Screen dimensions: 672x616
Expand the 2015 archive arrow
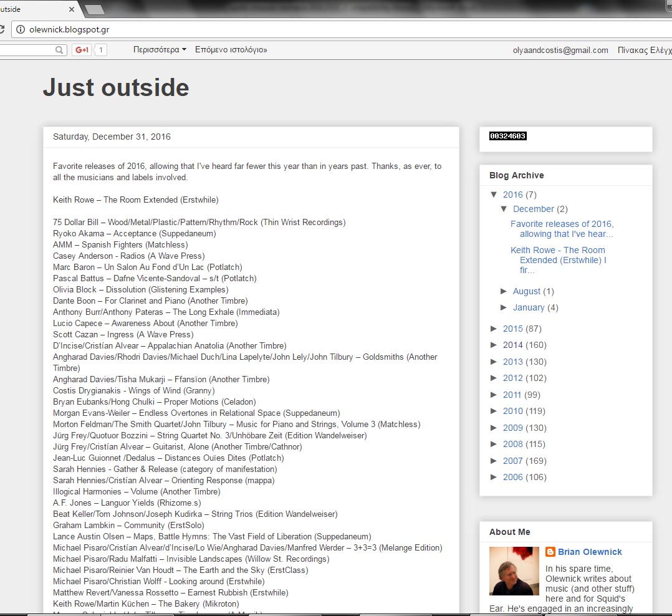click(494, 329)
